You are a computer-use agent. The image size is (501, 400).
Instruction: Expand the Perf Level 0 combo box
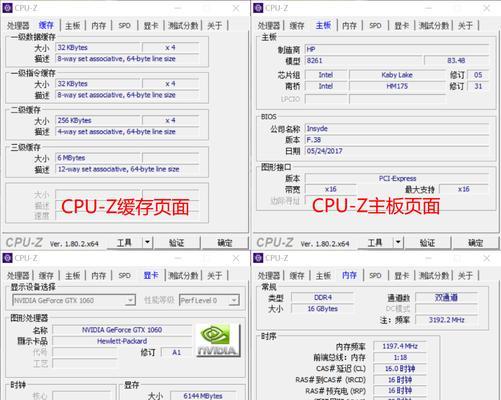(234, 300)
